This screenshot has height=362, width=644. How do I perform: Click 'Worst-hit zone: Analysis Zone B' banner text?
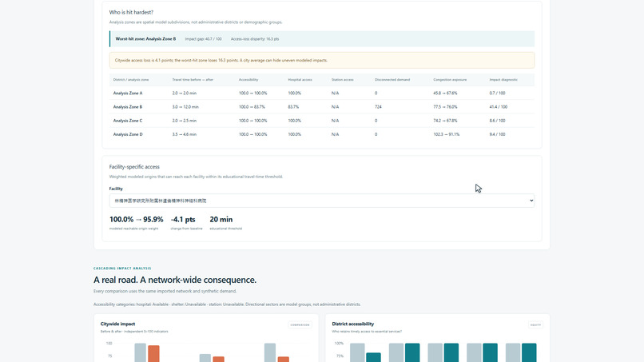click(x=145, y=39)
